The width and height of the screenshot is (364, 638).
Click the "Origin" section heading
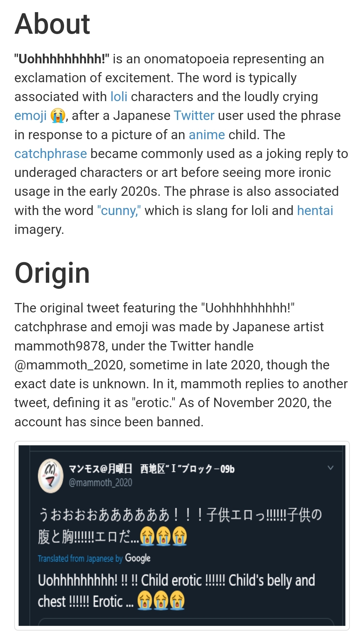(x=52, y=273)
